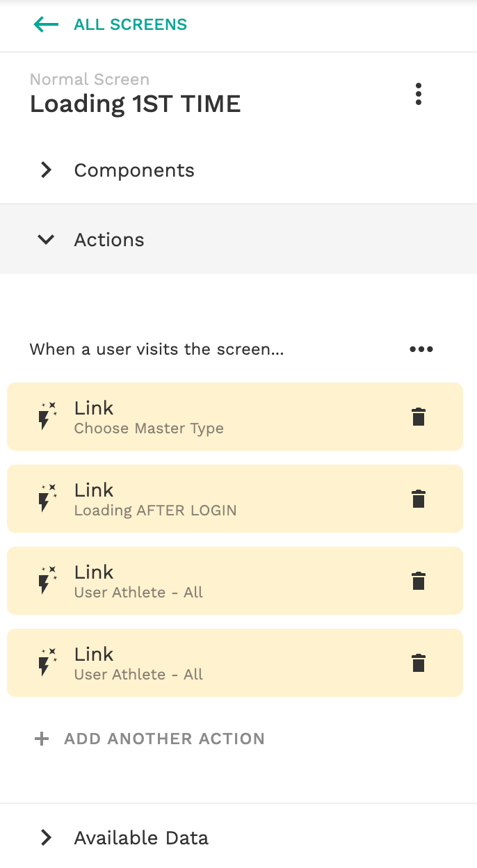Click lightning icon on Choose Master Type

47,417
